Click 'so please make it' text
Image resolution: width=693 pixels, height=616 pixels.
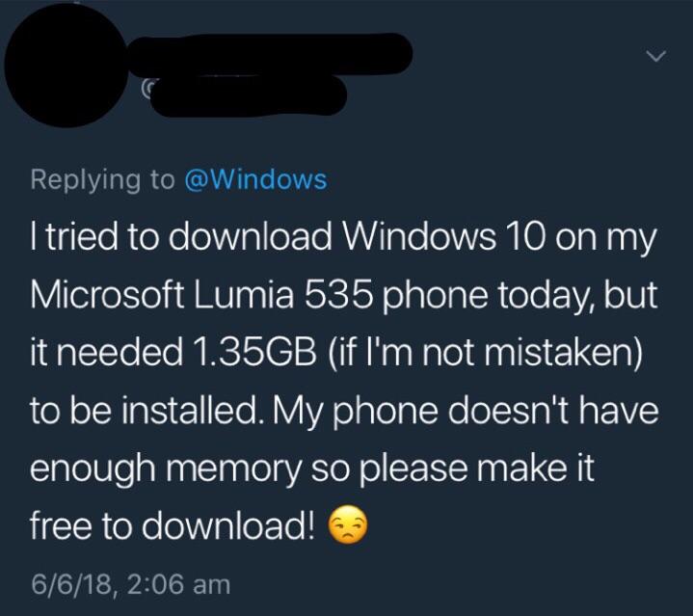point(453,469)
